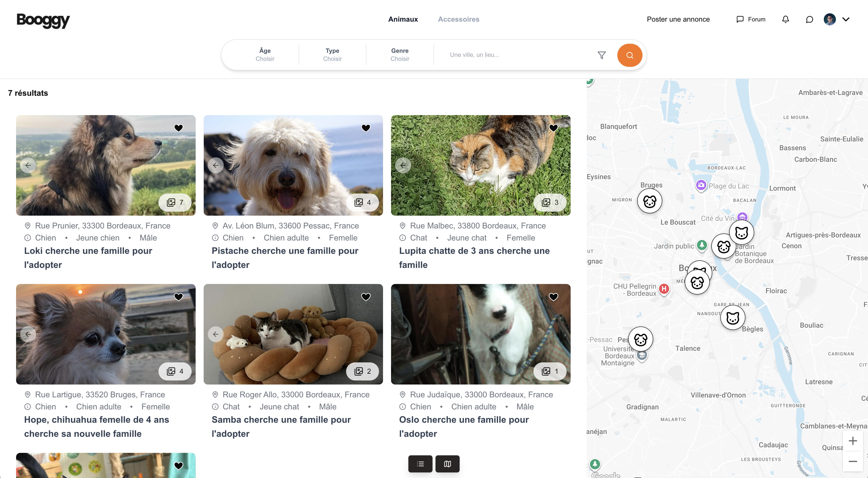Screen dimensions: 868x478
Task: Toggle favorite heart on Pistache listing
Action: click(366, 128)
